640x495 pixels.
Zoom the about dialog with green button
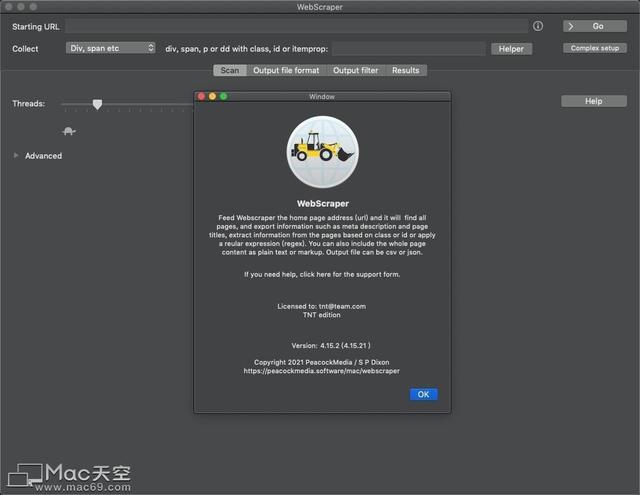click(223, 96)
